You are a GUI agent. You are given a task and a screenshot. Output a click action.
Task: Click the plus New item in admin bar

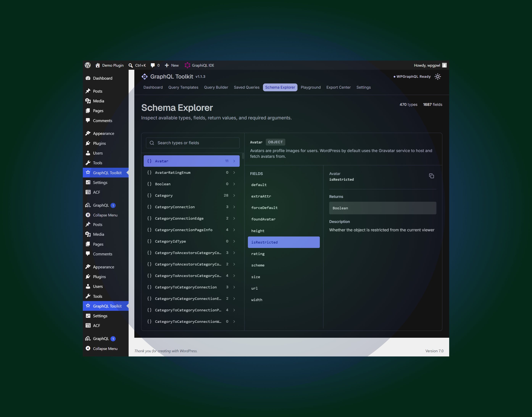(172, 66)
